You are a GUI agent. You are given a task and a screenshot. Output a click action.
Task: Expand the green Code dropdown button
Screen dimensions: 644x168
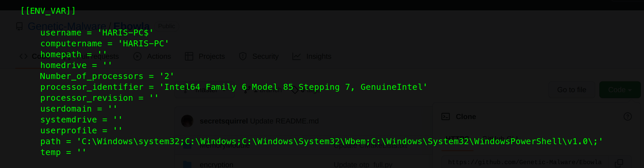coord(620,90)
